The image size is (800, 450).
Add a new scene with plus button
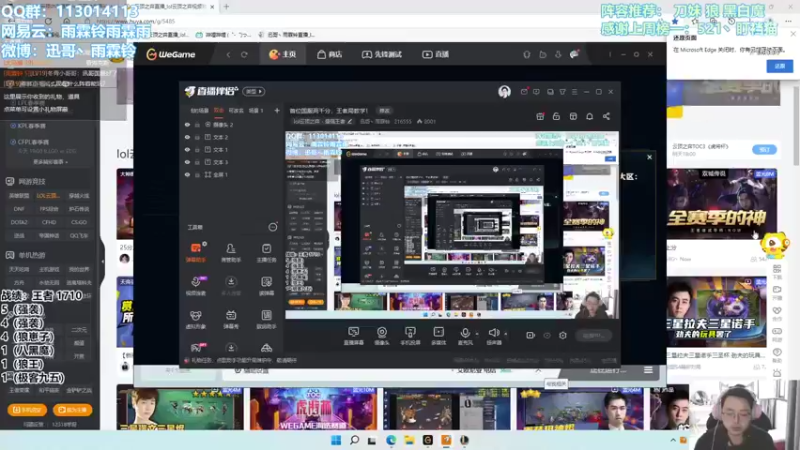pos(277,110)
